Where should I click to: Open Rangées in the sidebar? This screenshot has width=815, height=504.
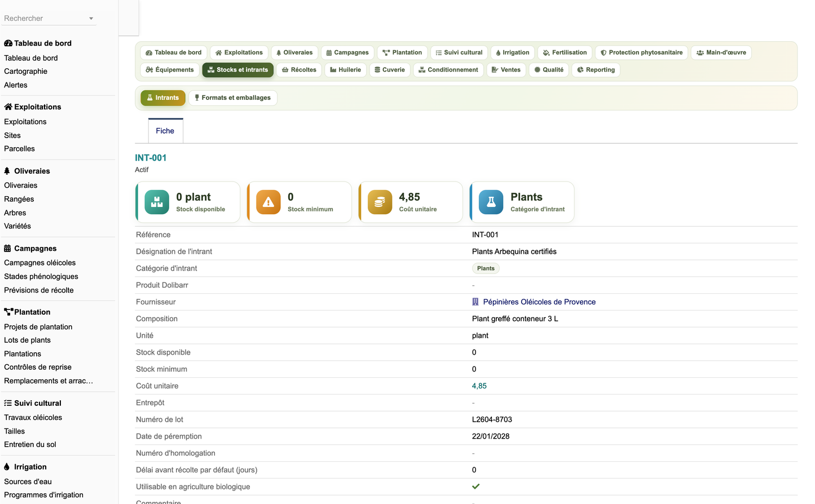(x=19, y=199)
